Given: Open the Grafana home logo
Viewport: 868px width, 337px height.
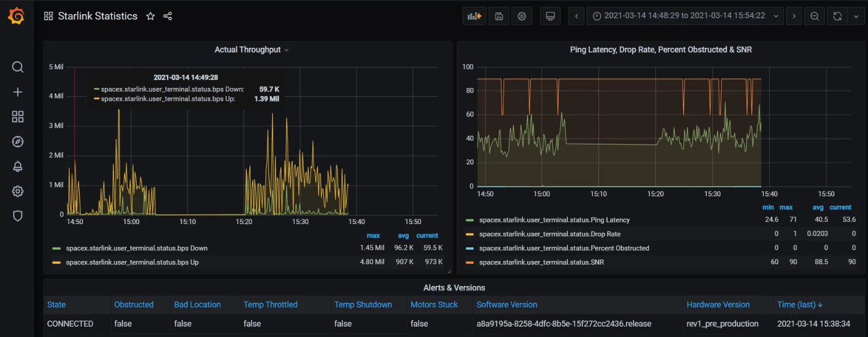Looking at the screenshot, I should click(x=16, y=16).
